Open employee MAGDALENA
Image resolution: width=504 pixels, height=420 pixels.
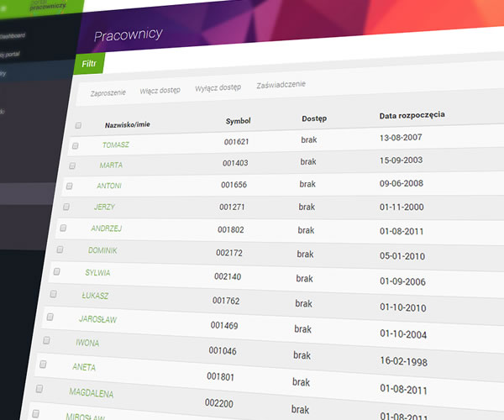(92, 392)
